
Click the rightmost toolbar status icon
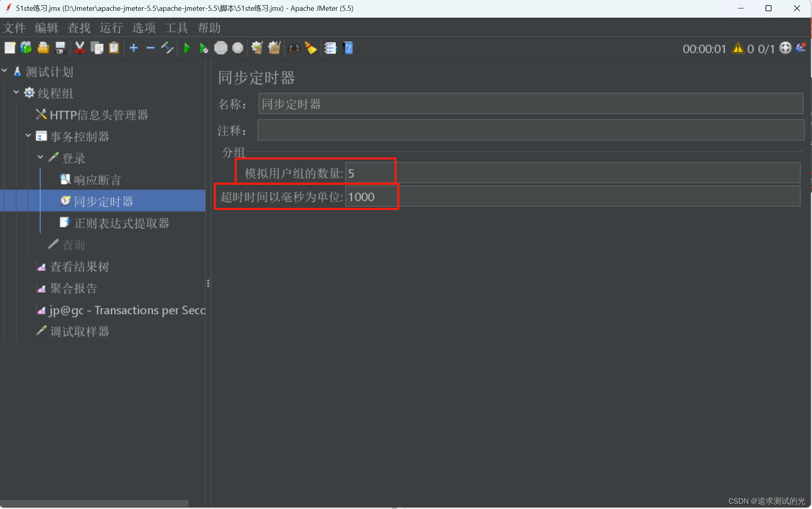click(801, 48)
